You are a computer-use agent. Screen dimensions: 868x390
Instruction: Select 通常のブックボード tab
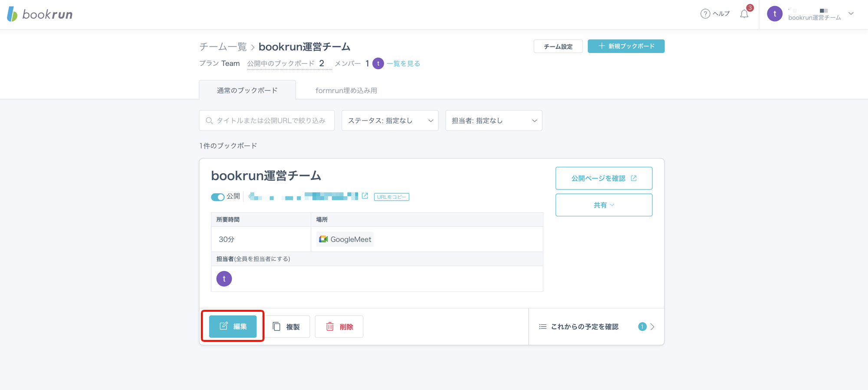coord(247,90)
